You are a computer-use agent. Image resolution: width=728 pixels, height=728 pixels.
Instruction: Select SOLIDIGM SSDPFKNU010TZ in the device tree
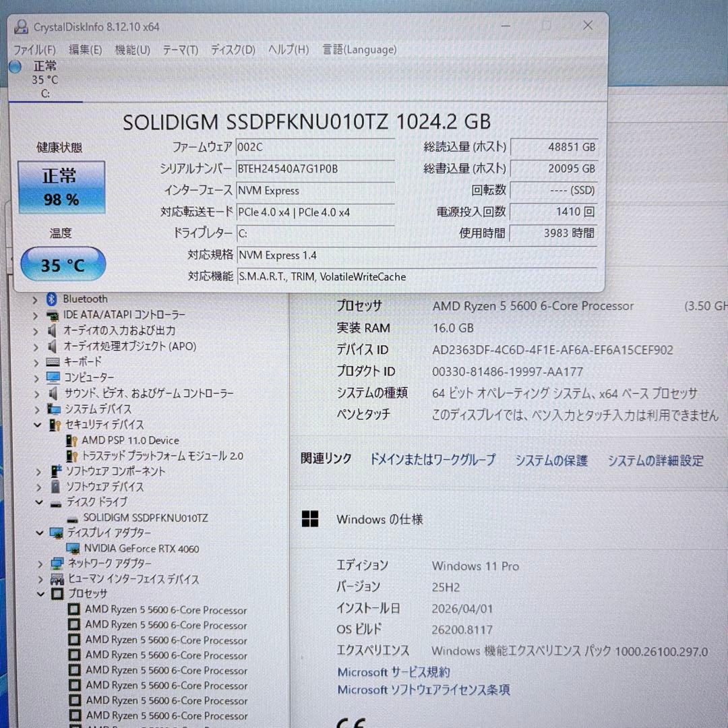[146, 518]
